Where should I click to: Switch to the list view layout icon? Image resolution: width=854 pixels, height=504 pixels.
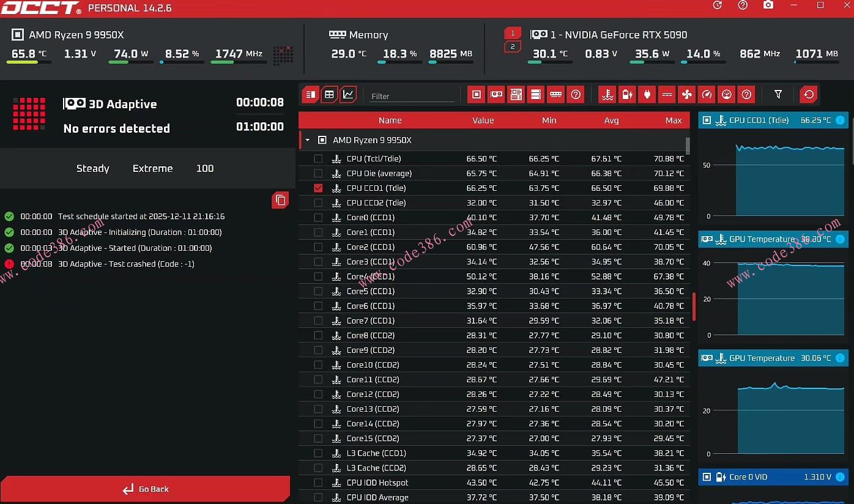point(311,94)
